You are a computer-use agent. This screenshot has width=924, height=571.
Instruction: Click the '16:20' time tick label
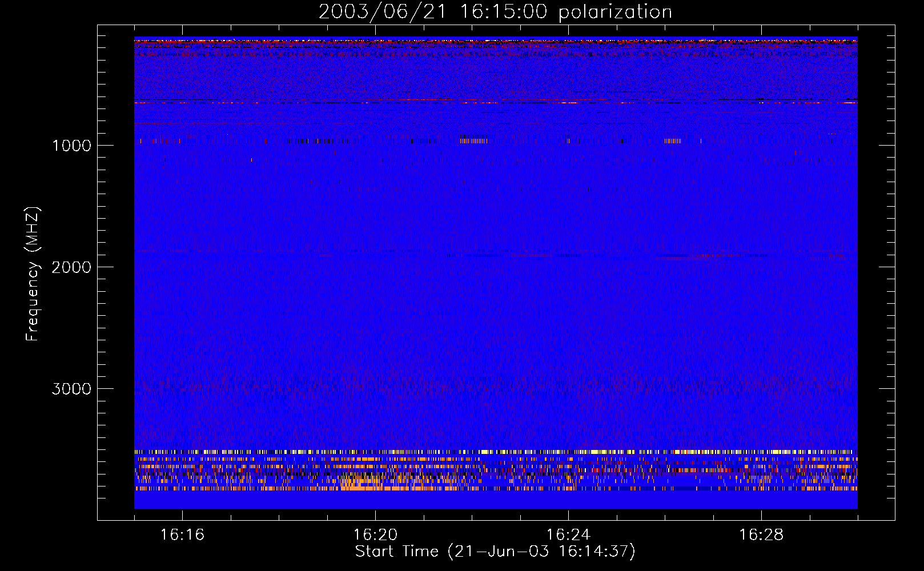pyautogui.click(x=375, y=535)
